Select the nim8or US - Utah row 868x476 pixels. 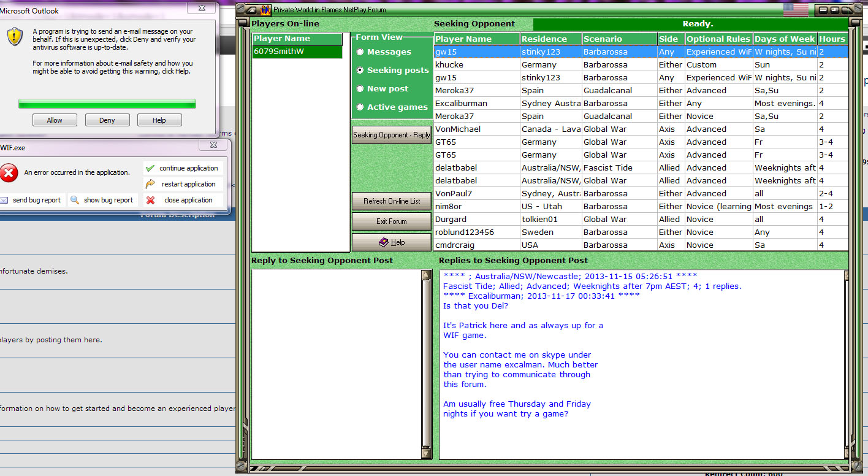click(x=641, y=207)
